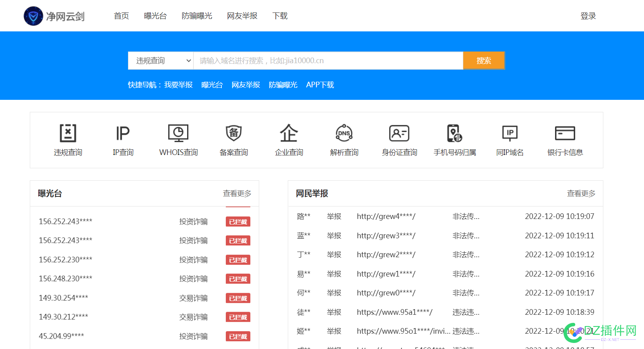Screen dimensions: 644x349
Task: Open 网友举报 in top navigation
Action: (242, 16)
